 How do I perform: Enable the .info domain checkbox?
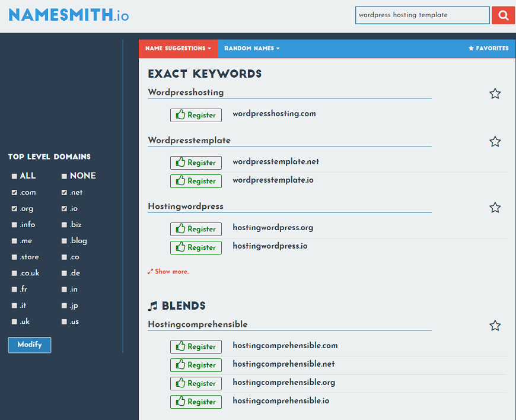coord(14,225)
